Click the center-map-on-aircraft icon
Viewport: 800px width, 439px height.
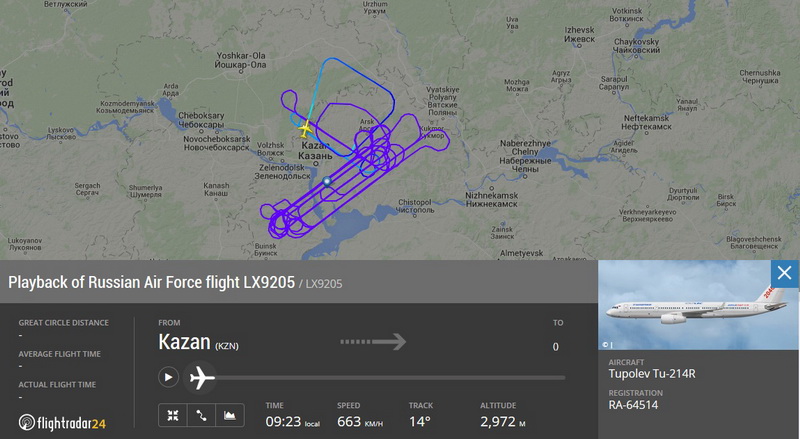(x=172, y=416)
